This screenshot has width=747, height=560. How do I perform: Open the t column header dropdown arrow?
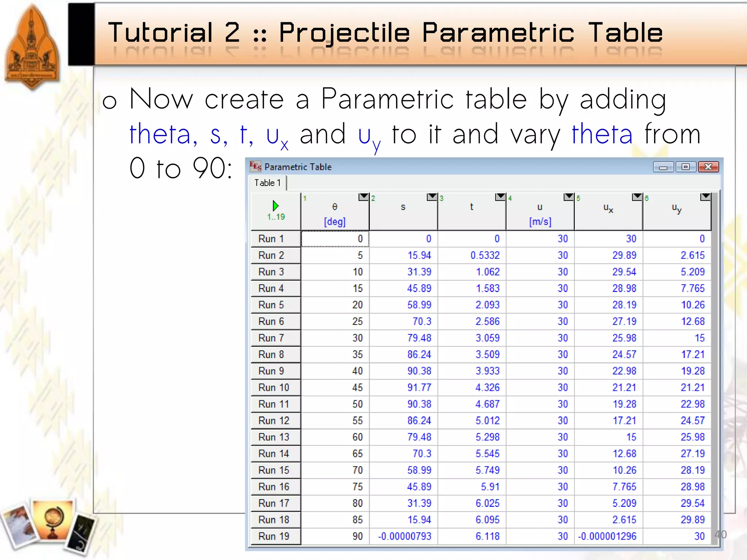500,197
